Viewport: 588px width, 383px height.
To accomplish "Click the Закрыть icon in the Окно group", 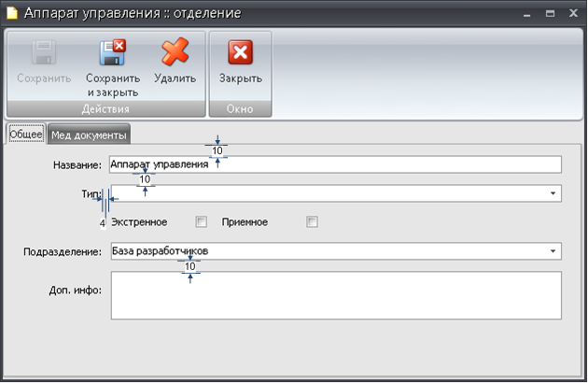I will click(x=240, y=53).
